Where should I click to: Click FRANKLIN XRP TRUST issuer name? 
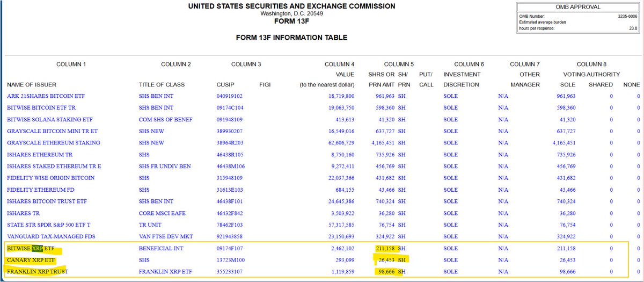[38, 272]
